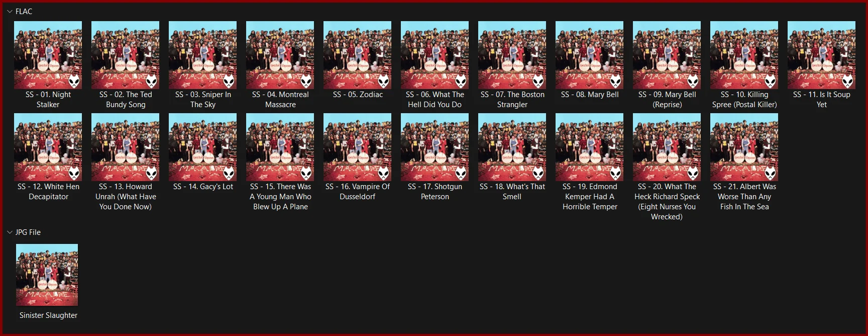Select the 'SS - 17. Shotgun Peterson' thumbnail
The height and width of the screenshot is (336, 868).
tap(435, 147)
